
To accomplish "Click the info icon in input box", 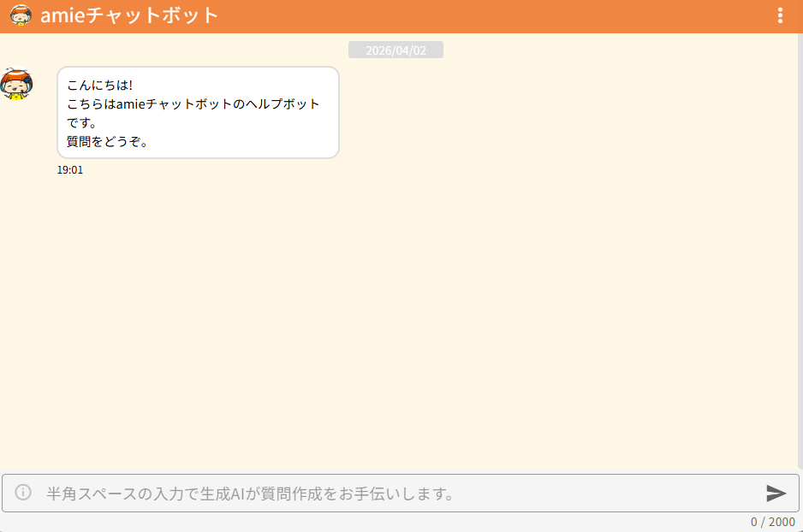I will (x=23, y=493).
